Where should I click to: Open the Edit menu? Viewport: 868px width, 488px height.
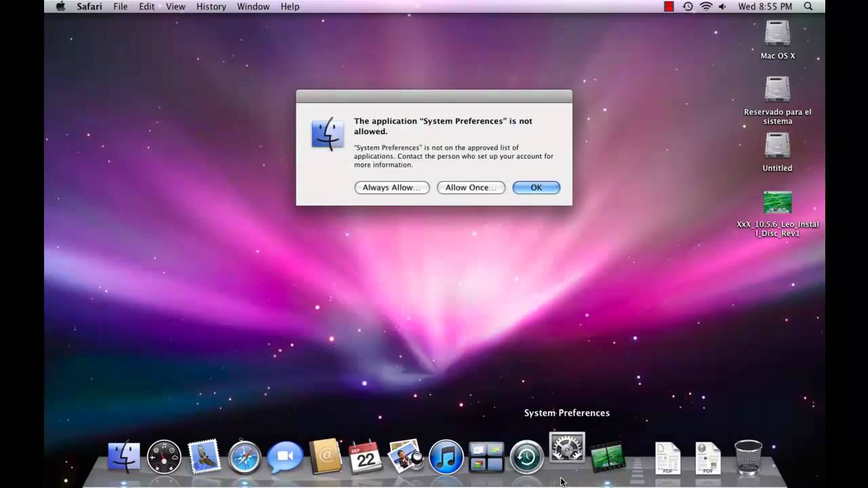coord(147,6)
